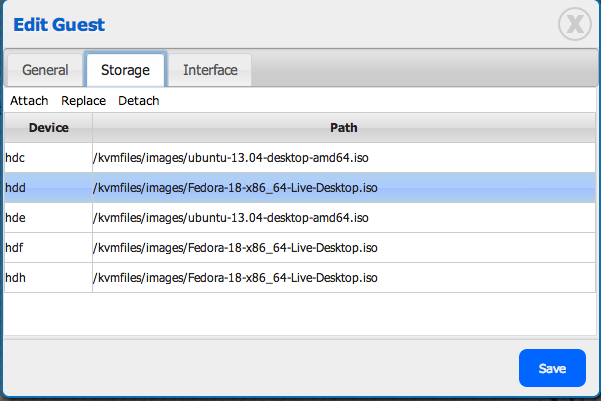Select the hdd device cell
The width and height of the screenshot is (601, 401).
coord(48,187)
